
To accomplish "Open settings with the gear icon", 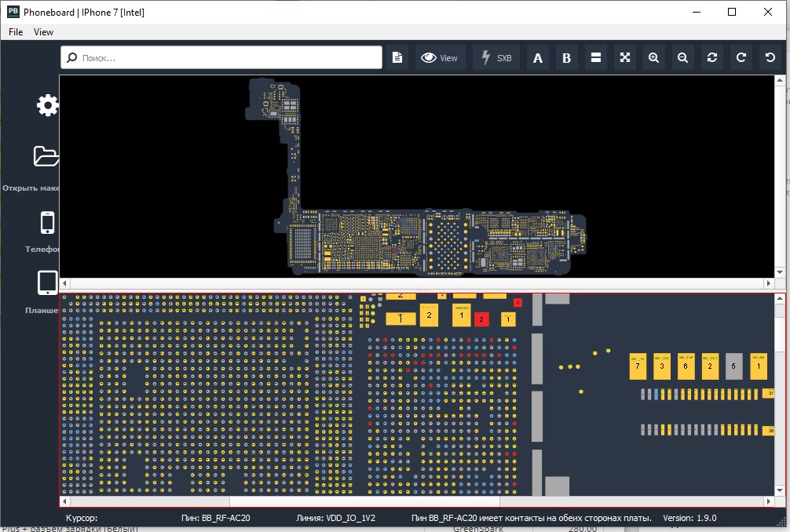I will click(48, 105).
